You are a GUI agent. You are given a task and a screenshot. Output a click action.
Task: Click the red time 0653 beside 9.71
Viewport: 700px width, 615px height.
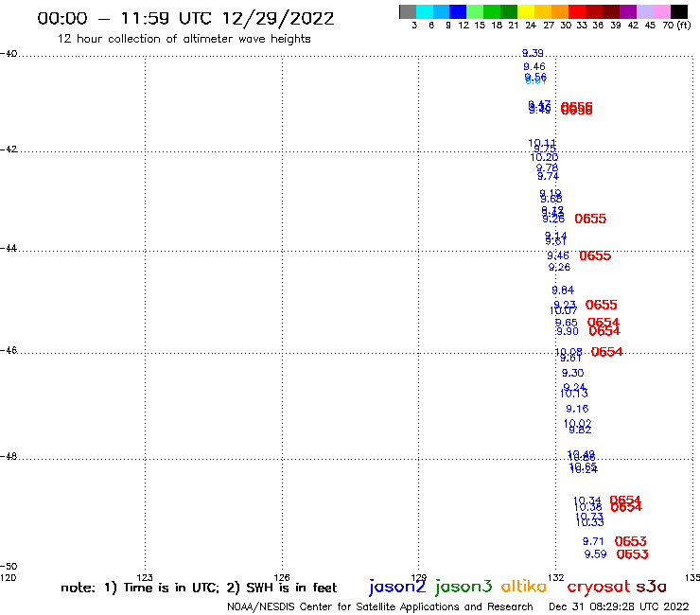tap(630, 541)
